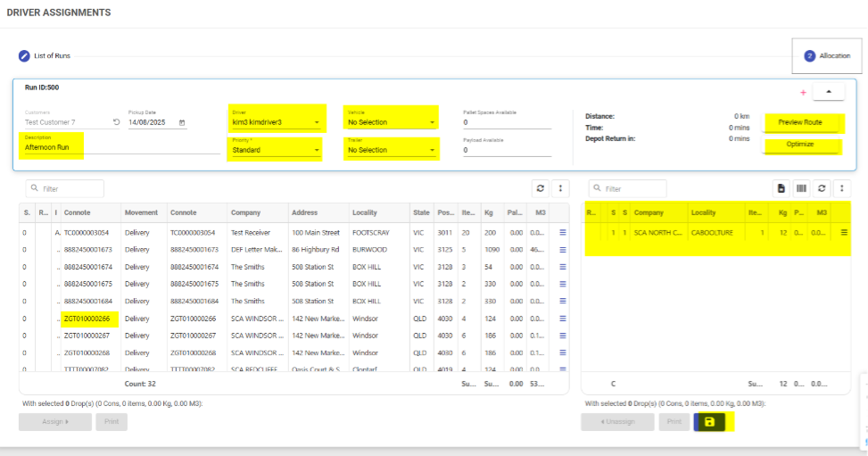Image resolution: width=868 pixels, height=456 pixels.
Task: Expand the Trailer selection dropdown
Action: [x=433, y=151]
